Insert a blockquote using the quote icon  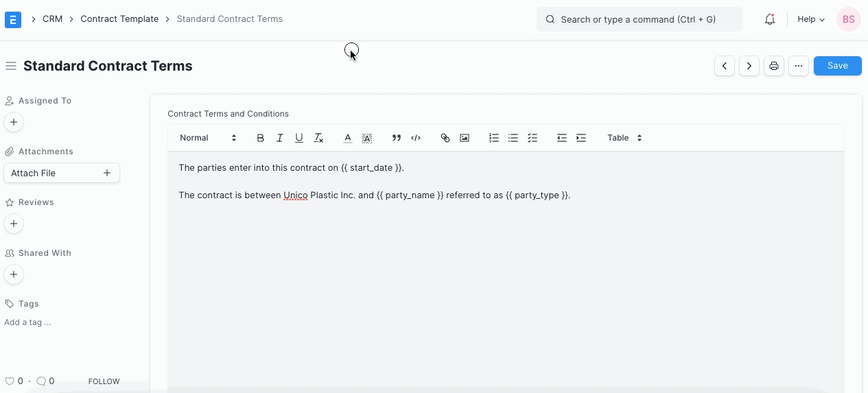coord(396,138)
